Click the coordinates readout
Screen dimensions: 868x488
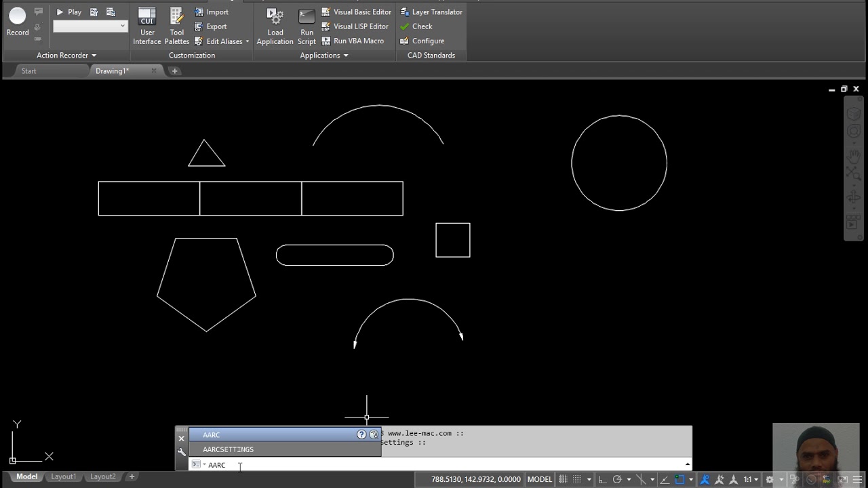coord(476,479)
